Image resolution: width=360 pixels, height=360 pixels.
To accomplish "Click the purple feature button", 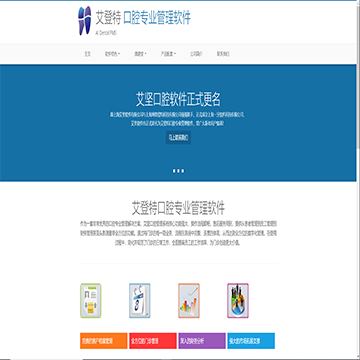I will [x=202, y=341].
